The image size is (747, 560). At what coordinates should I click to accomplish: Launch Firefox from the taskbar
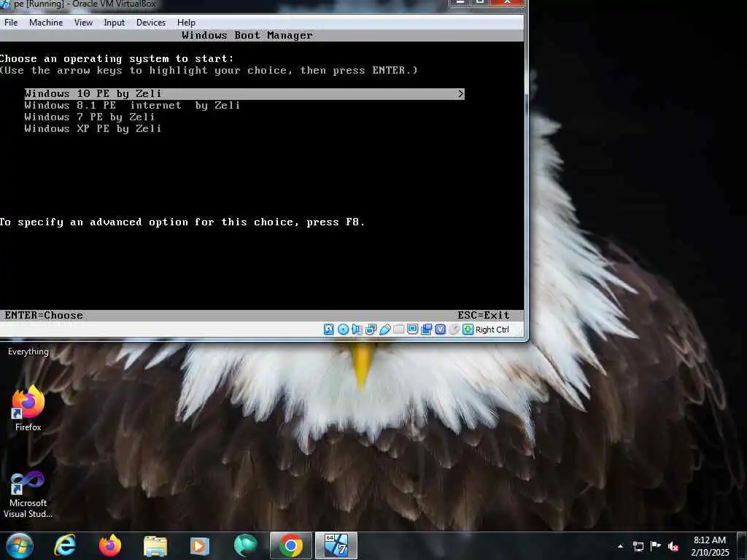pyautogui.click(x=110, y=545)
